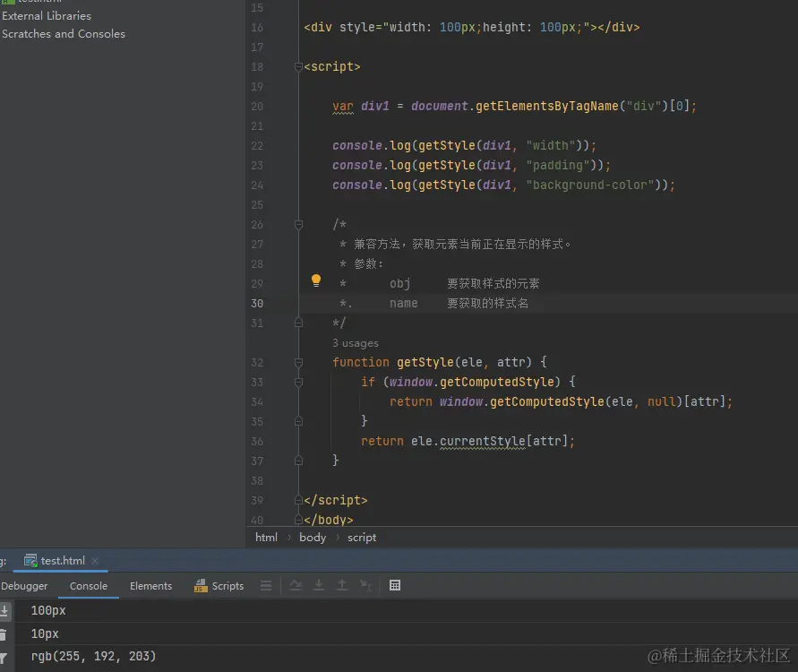Select Scratches and Consoles in project tree

click(x=64, y=34)
